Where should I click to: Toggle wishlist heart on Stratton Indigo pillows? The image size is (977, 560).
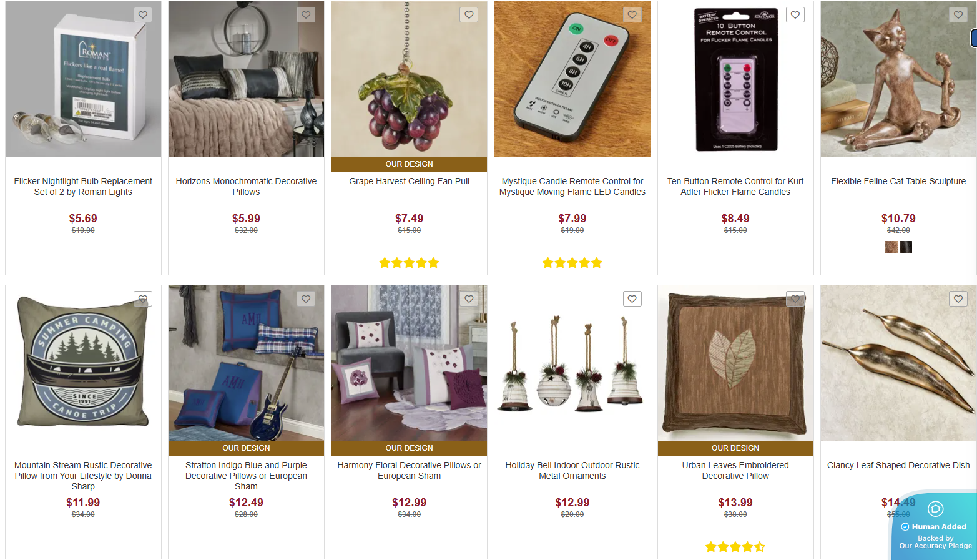[x=306, y=299]
